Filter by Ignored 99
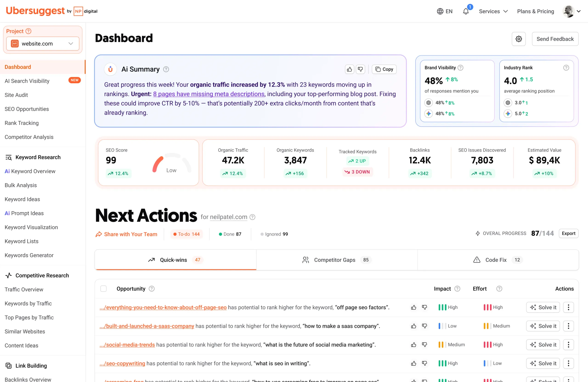This screenshot has height=382, width=588. 274,234
